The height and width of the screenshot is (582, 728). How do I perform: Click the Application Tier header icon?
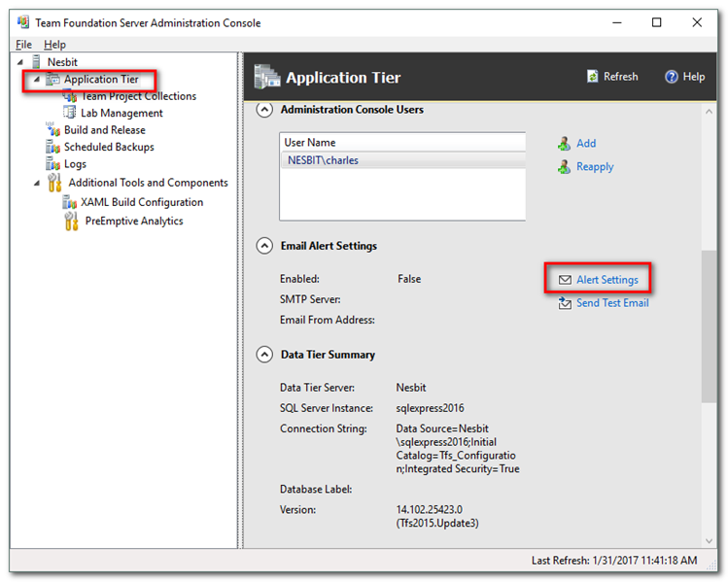tap(267, 77)
